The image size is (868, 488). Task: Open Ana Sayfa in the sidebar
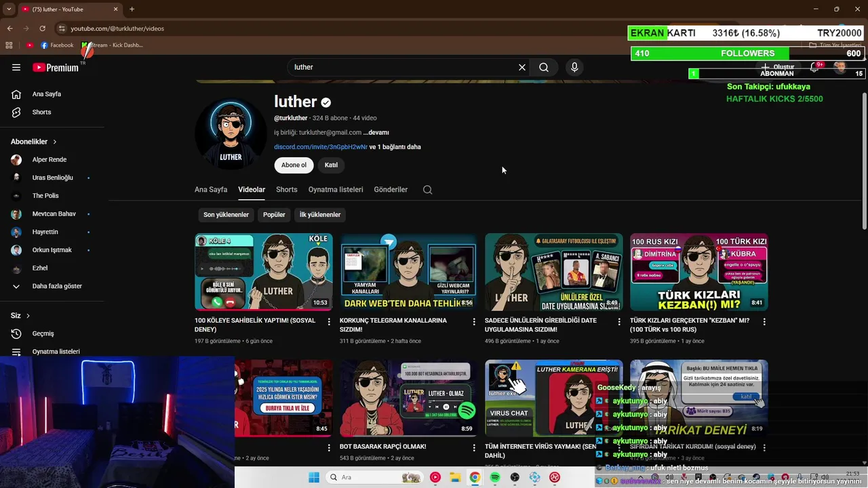coord(46,94)
